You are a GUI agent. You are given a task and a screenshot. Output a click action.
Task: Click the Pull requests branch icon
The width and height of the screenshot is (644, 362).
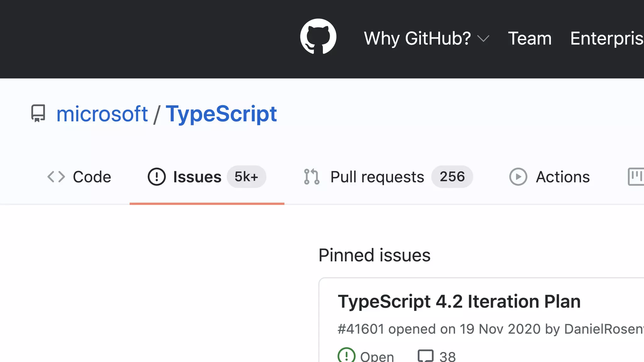(x=312, y=177)
